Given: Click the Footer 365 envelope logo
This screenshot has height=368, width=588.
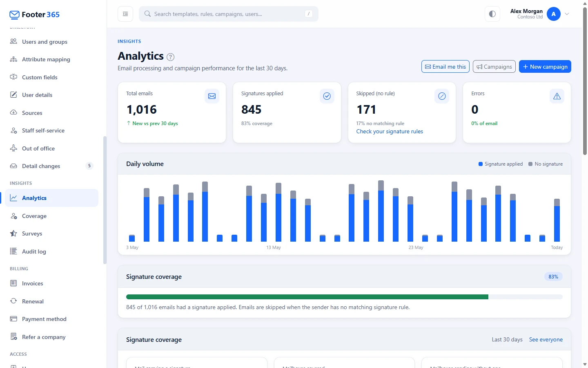Looking at the screenshot, I should point(14,15).
